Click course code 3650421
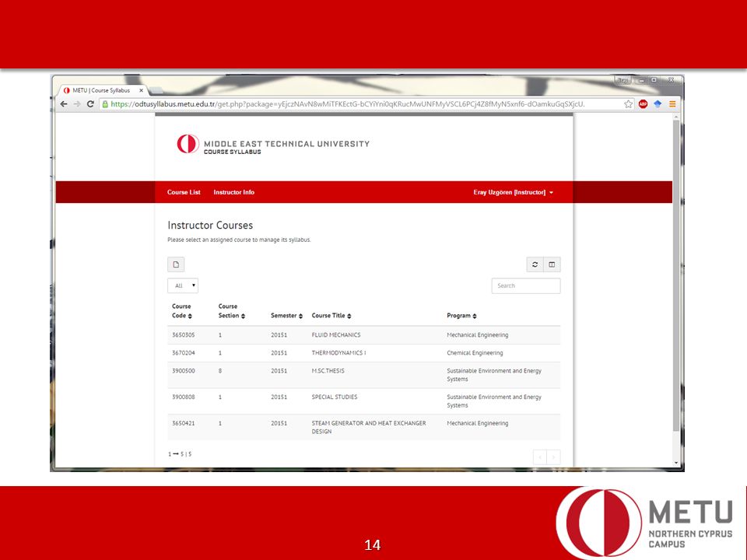This screenshot has width=747, height=560. coord(184,423)
